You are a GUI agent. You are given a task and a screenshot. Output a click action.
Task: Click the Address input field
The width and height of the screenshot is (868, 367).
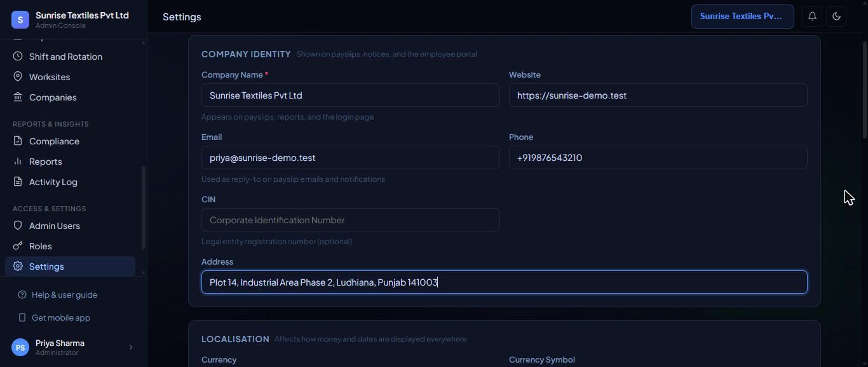pos(505,282)
